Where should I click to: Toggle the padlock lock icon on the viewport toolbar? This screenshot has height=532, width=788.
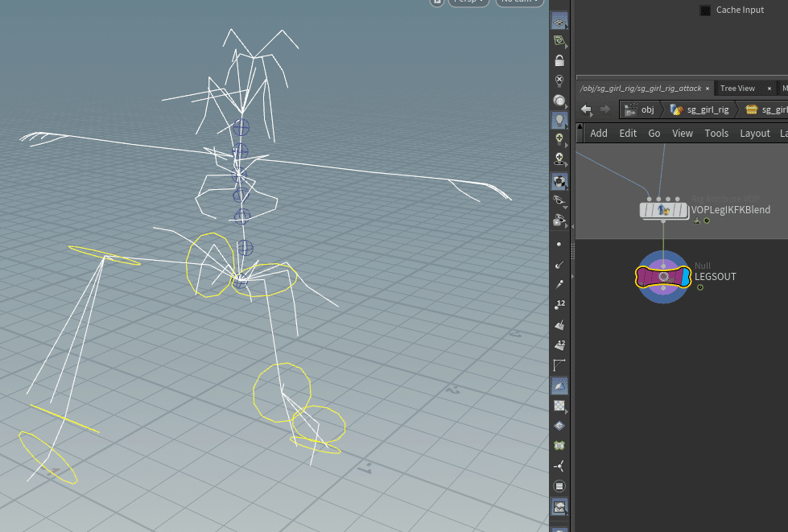[x=559, y=60]
